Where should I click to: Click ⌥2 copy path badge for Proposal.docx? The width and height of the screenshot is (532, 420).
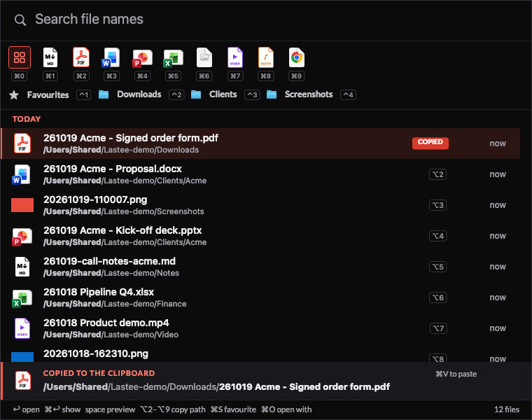pos(437,174)
